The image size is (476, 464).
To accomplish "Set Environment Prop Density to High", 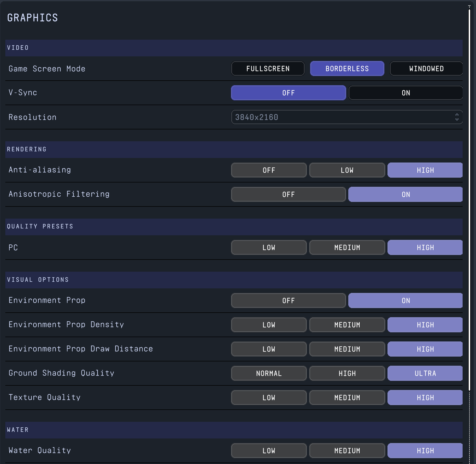I will point(425,325).
